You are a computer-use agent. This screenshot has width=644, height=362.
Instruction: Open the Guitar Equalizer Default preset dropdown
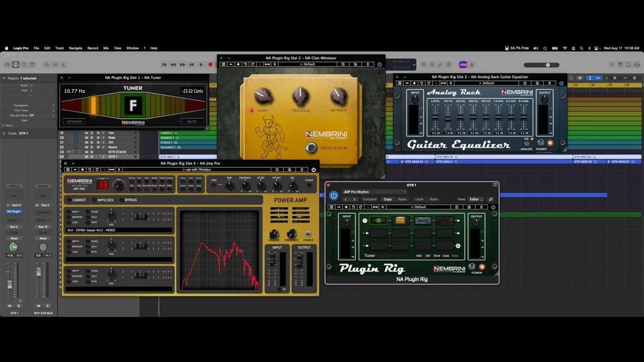pos(488,83)
